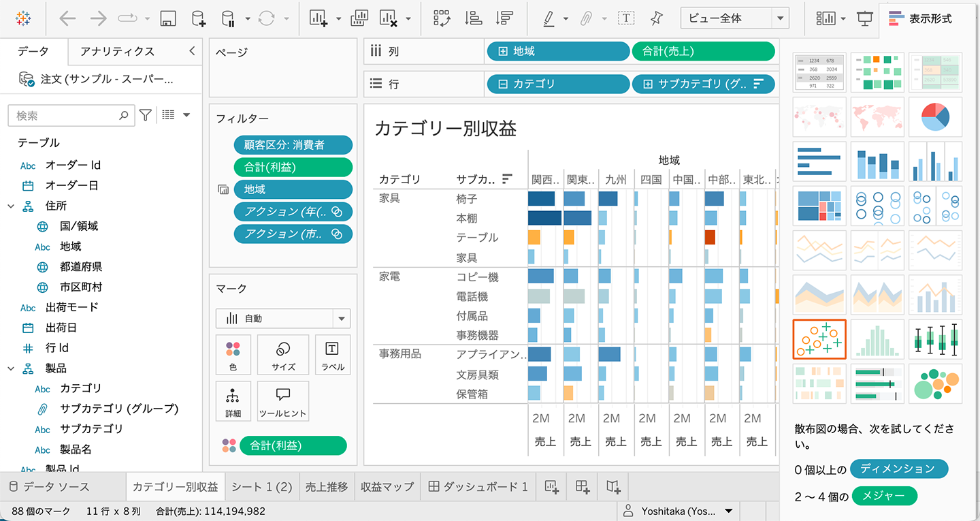Click the add new dashboard tab icon
This screenshot has height=521, width=980.
582,486
